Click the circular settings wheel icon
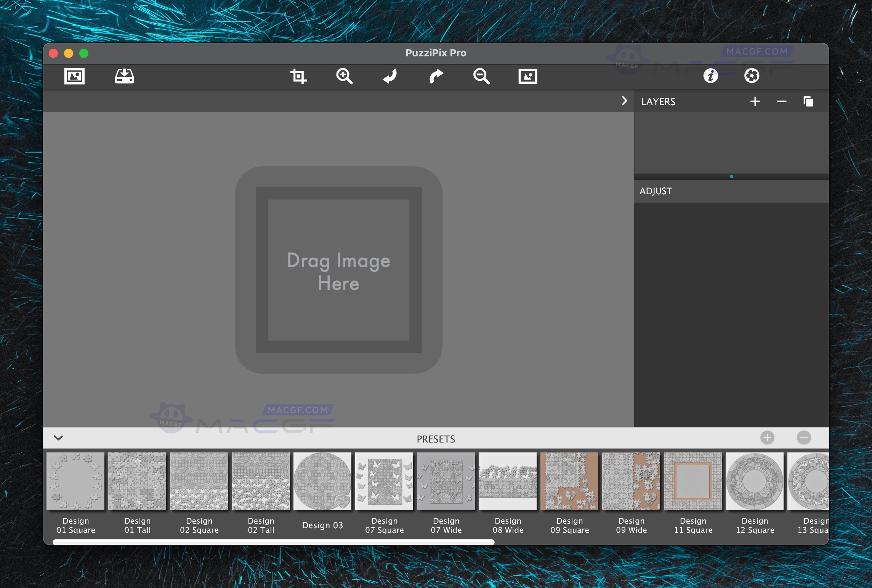Viewport: 872px width, 588px height. [752, 76]
